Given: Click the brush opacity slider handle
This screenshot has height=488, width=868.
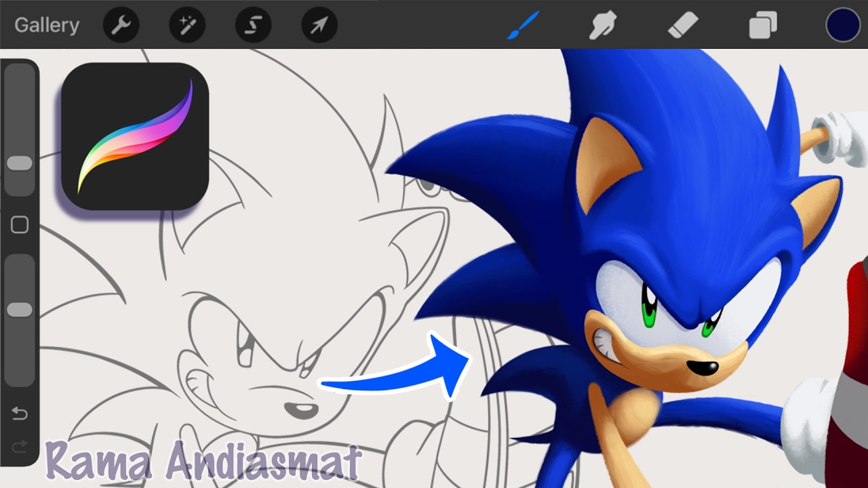Looking at the screenshot, I should point(20,310).
